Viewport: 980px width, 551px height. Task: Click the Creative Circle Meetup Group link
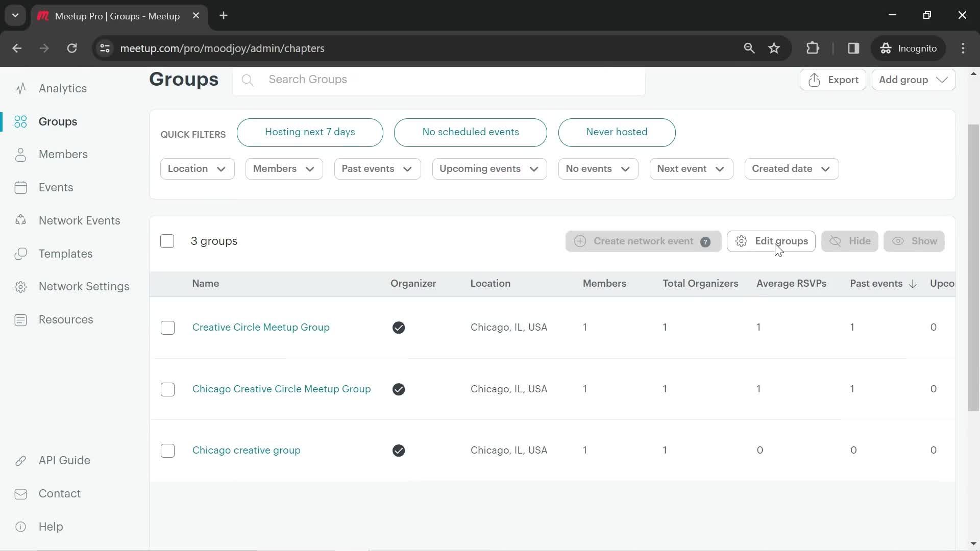pos(261,327)
